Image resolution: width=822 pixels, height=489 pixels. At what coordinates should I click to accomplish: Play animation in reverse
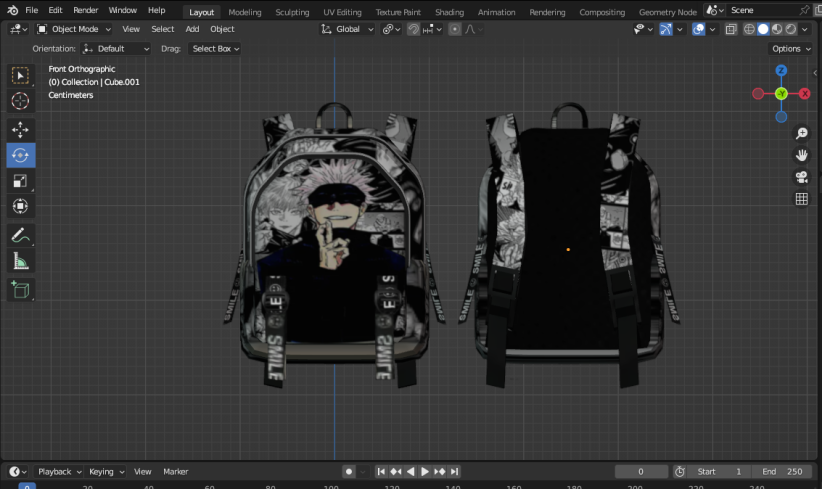point(410,472)
